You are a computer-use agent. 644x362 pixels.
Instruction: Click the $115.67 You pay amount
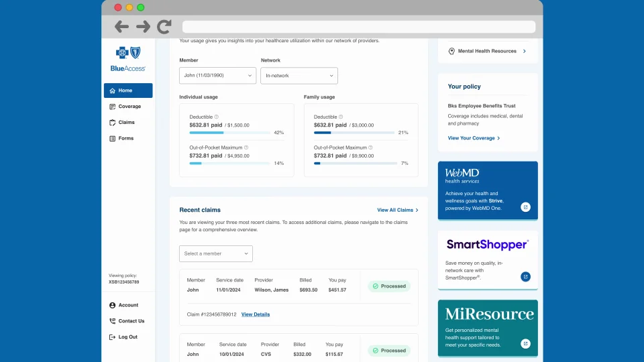tap(334, 354)
